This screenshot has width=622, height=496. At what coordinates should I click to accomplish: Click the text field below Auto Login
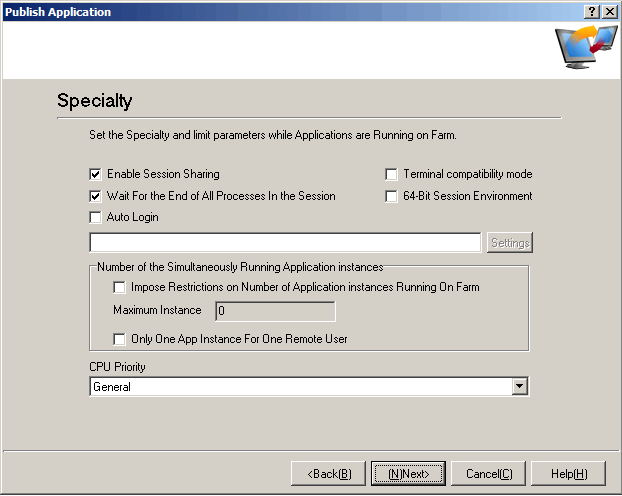[x=285, y=243]
